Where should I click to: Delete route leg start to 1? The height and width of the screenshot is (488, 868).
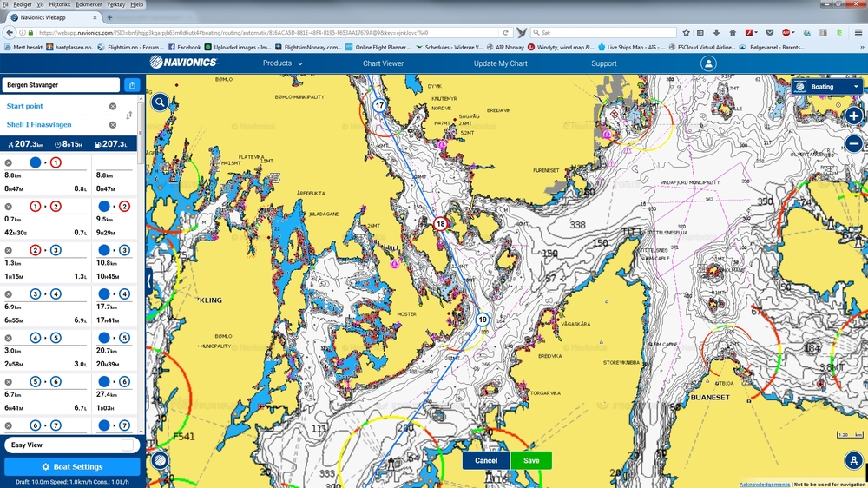[x=9, y=163]
